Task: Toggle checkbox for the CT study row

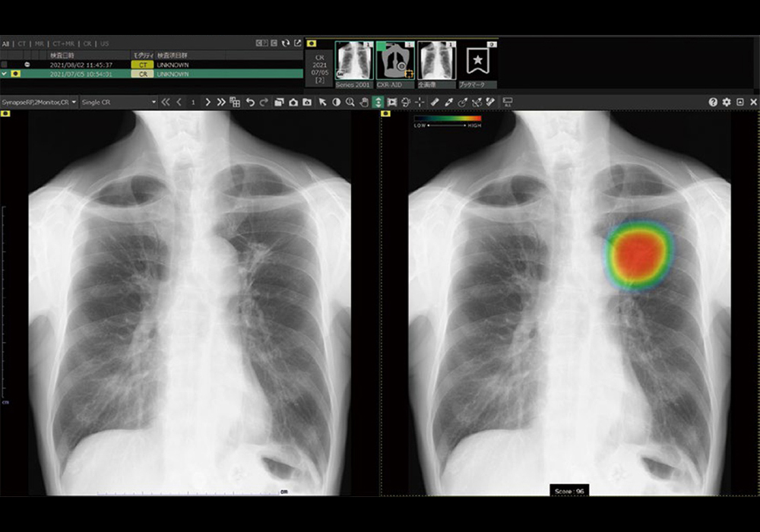Action: tap(5, 65)
